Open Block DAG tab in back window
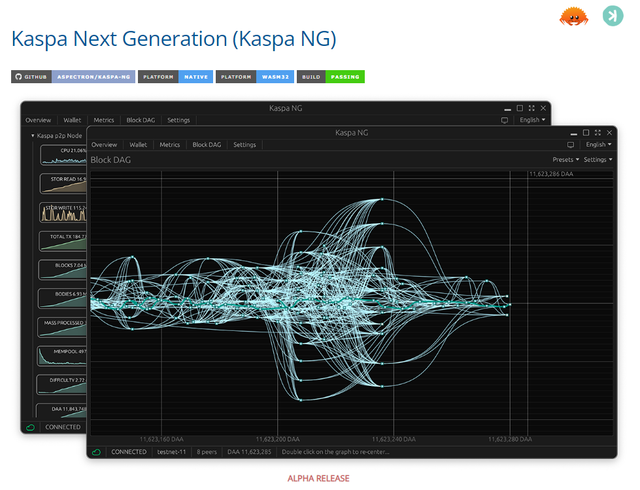This screenshot has width=640, height=490. coord(140,120)
